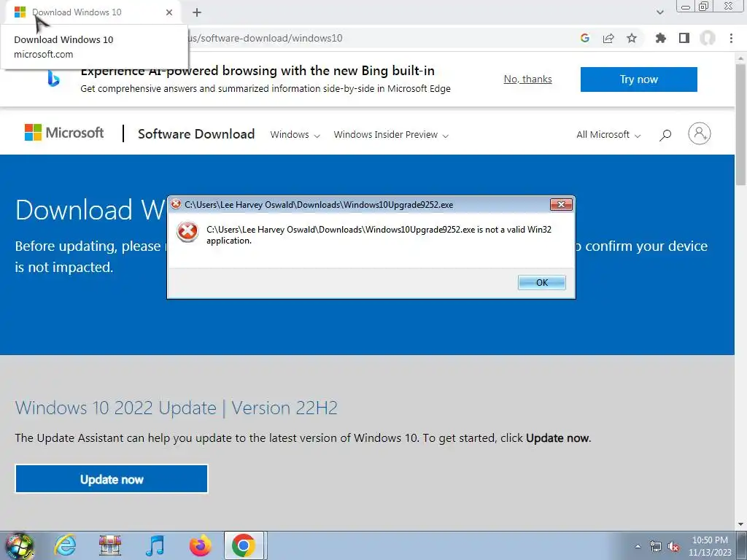Expand the Windows navigation menu

coord(295,135)
